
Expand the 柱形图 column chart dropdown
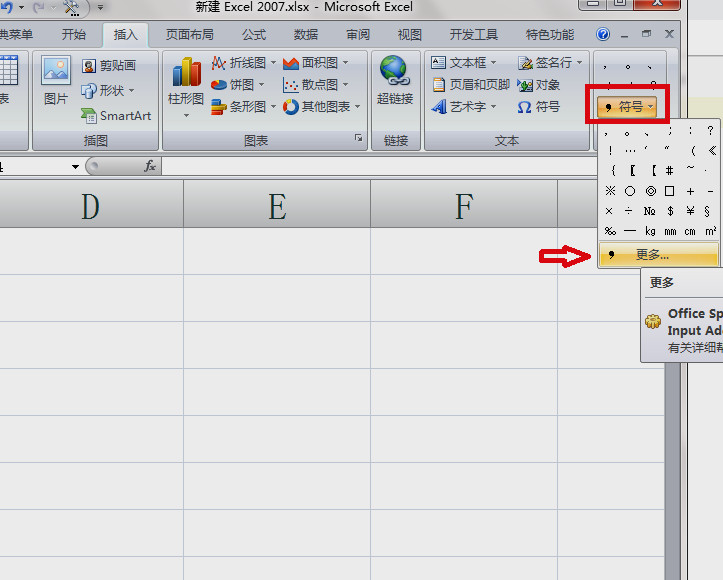click(x=186, y=115)
